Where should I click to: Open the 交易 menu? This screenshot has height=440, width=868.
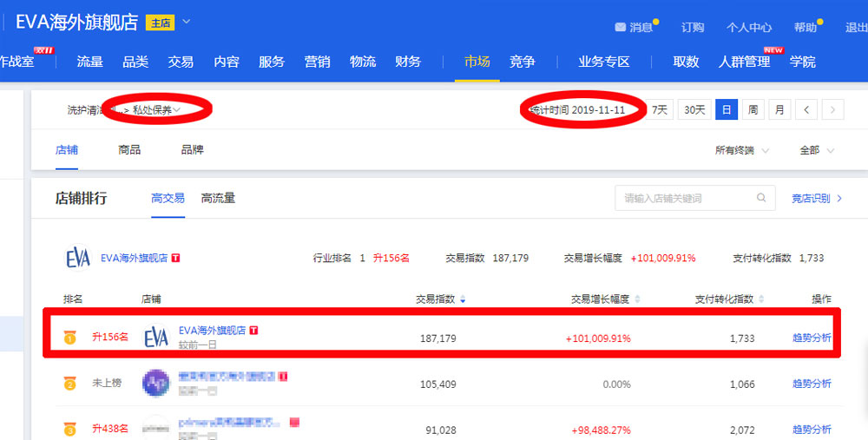pyautogui.click(x=181, y=62)
